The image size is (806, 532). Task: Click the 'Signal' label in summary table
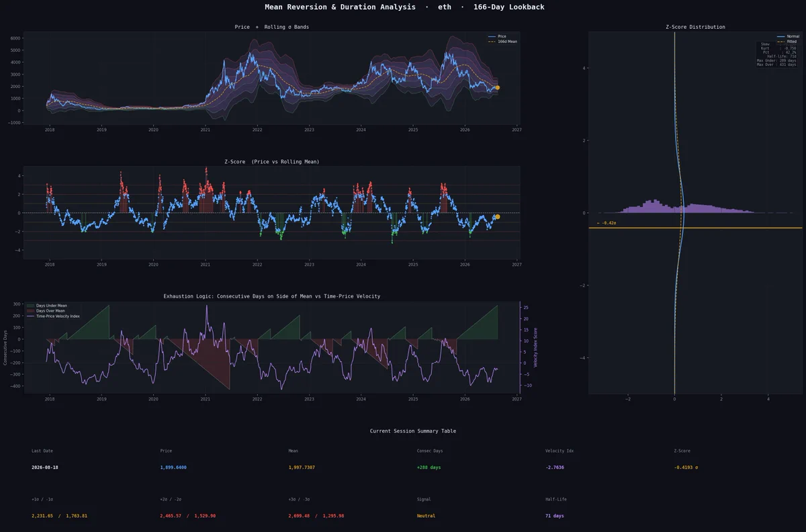[424, 499]
